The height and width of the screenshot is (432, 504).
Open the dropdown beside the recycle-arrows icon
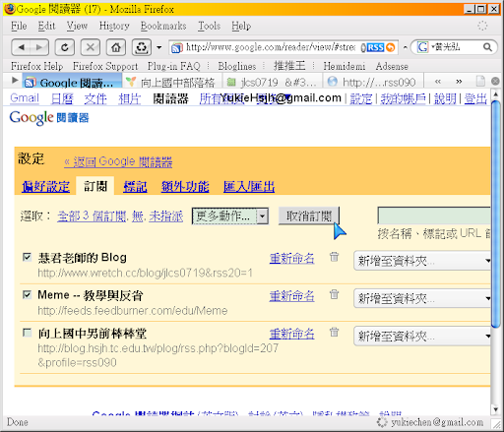tap(159, 47)
